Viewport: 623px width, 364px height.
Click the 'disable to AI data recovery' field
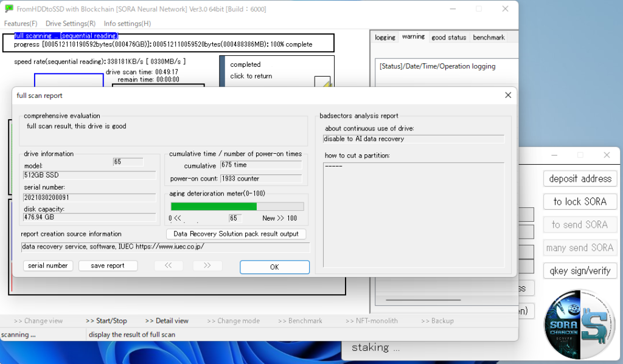[414, 139]
